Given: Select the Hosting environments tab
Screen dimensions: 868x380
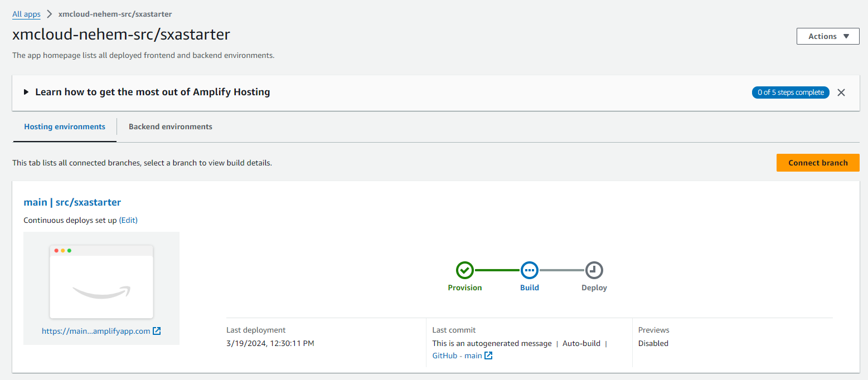Looking at the screenshot, I should click(65, 126).
